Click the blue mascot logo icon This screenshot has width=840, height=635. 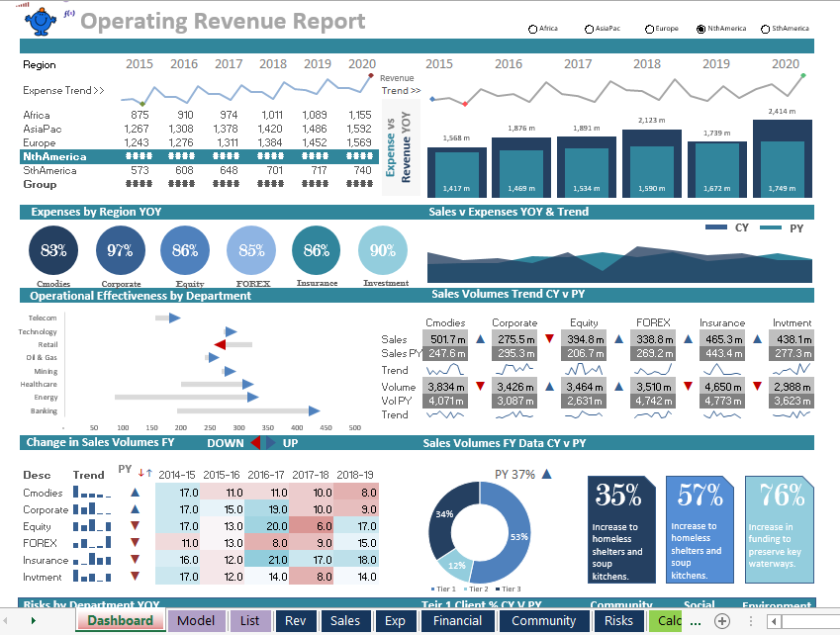pos(41,22)
